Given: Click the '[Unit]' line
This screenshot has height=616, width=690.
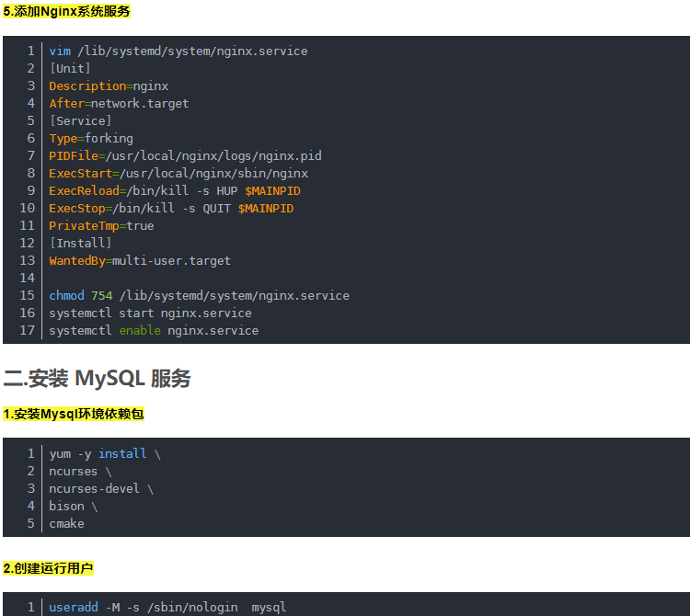Looking at the screenshot, I should [70, 69].
